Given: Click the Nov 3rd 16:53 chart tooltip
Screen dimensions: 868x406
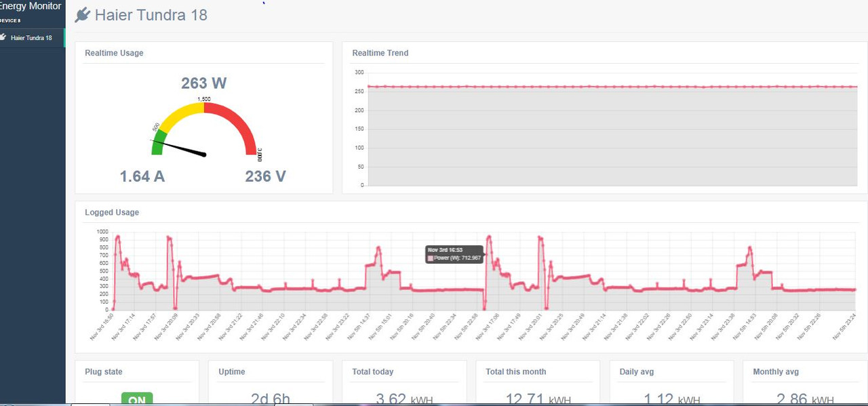Looking at the screenshot, I should tap(454, 254).
